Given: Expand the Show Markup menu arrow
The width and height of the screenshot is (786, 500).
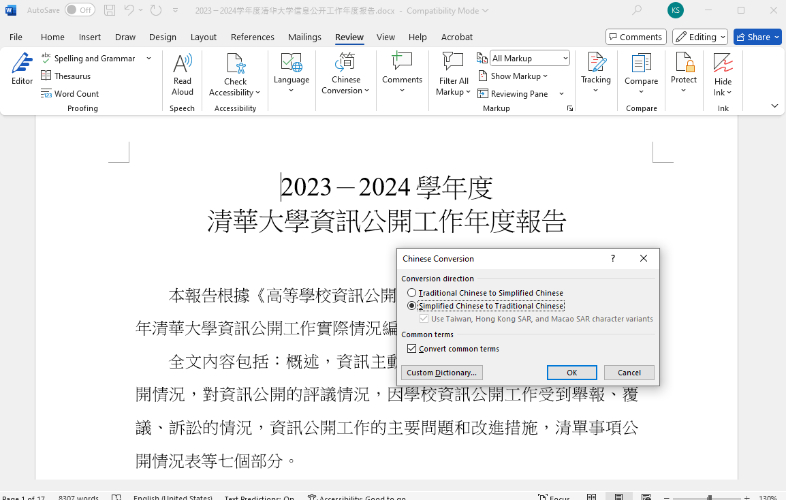Looking at the screenshot, I should click(545, 76).
